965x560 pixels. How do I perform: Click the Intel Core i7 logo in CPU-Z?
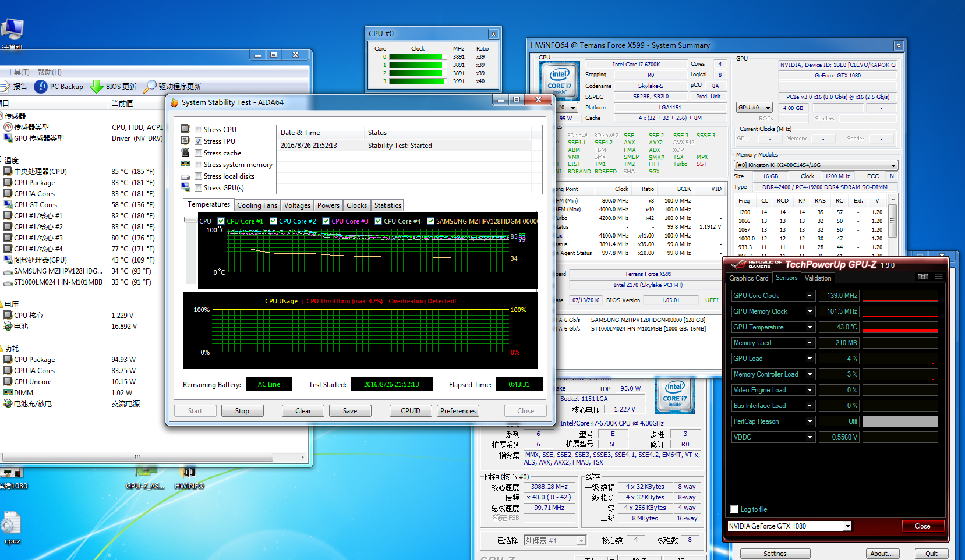[675, 395]
